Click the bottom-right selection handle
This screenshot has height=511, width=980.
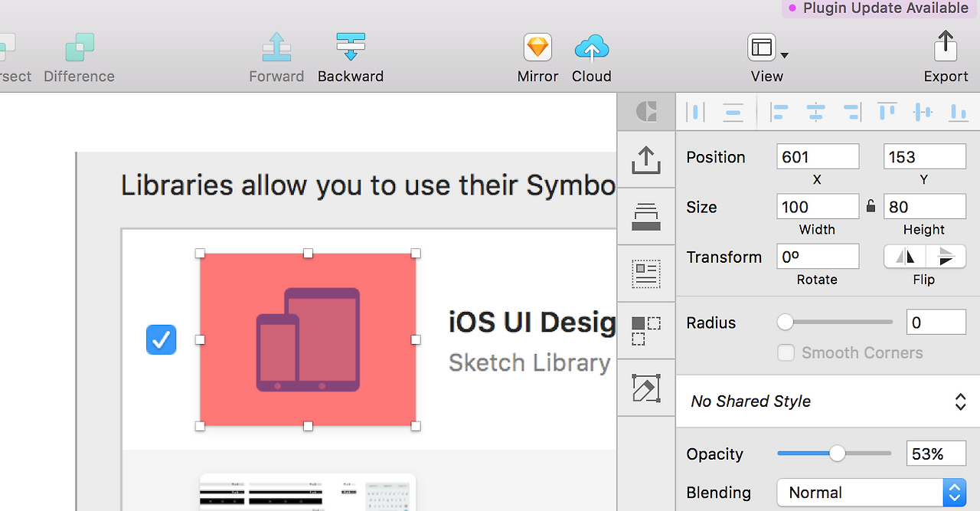[x=416, y=426]
